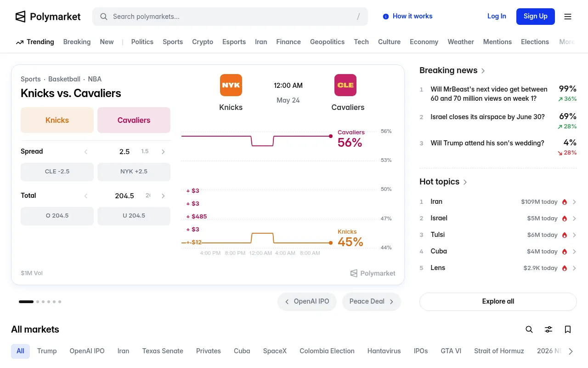Open the All markets filter sliders icon
Screen dimensions: 588x368
click(x=548, y=329)
